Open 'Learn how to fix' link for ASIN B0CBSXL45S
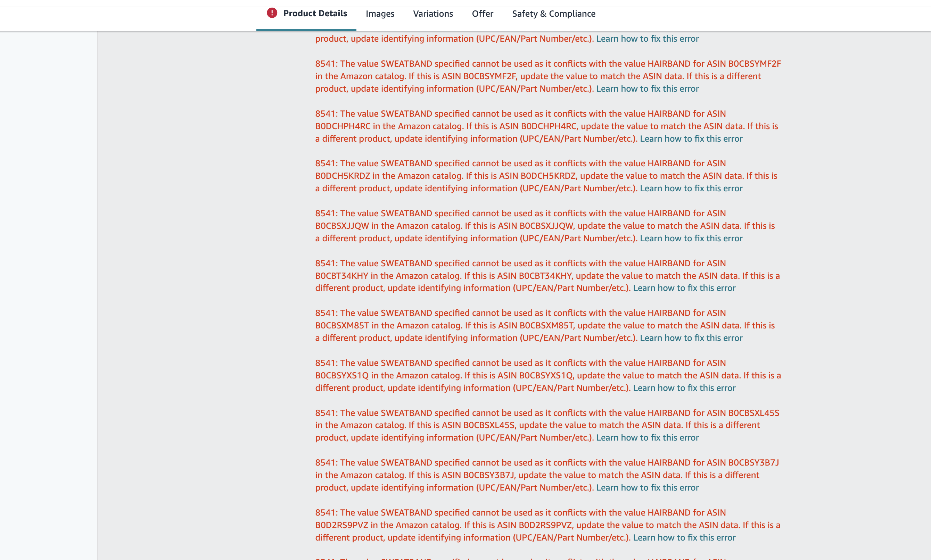 point(647,437)
